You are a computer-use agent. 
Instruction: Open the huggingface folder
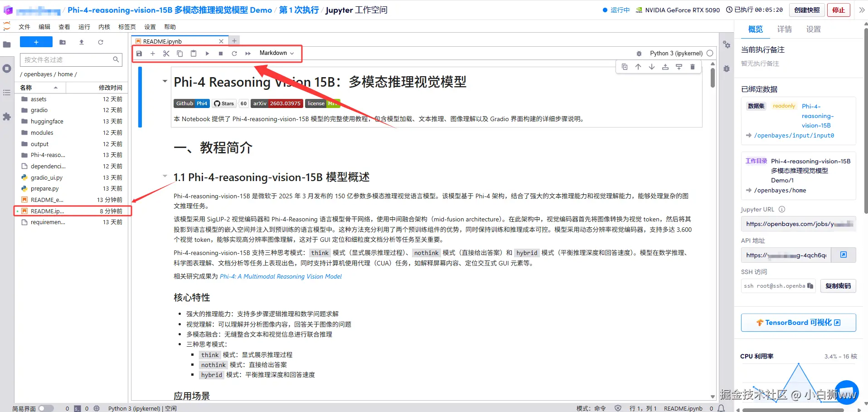coord(71,121)
